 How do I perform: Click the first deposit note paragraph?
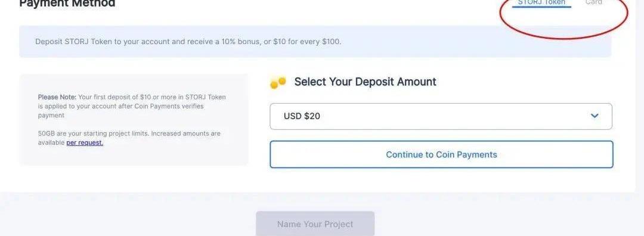coord(132,106)
